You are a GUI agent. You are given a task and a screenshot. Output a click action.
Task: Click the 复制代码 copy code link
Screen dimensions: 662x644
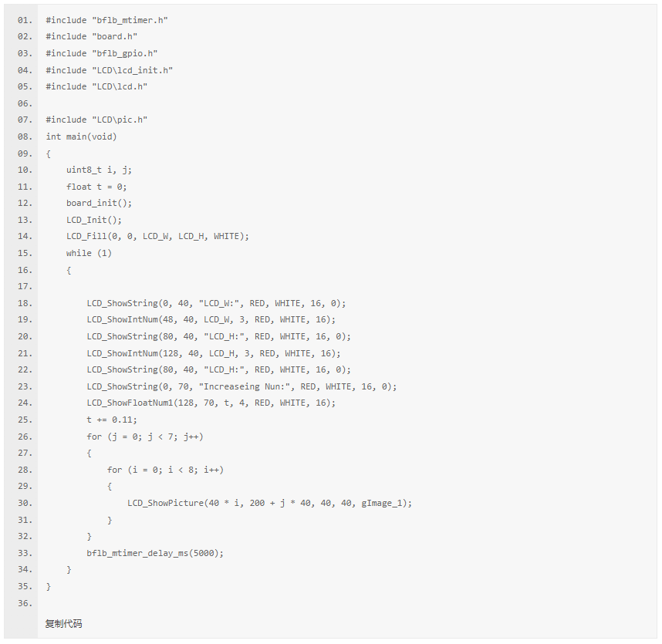pyautogui.click(x=63, y=623)
